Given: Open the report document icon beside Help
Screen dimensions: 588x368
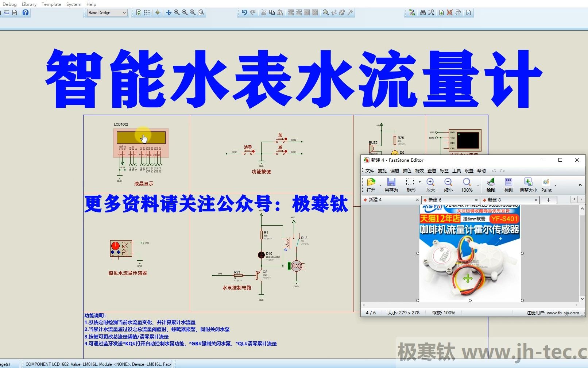Looking at the screenshot, I should pos(15,12).
